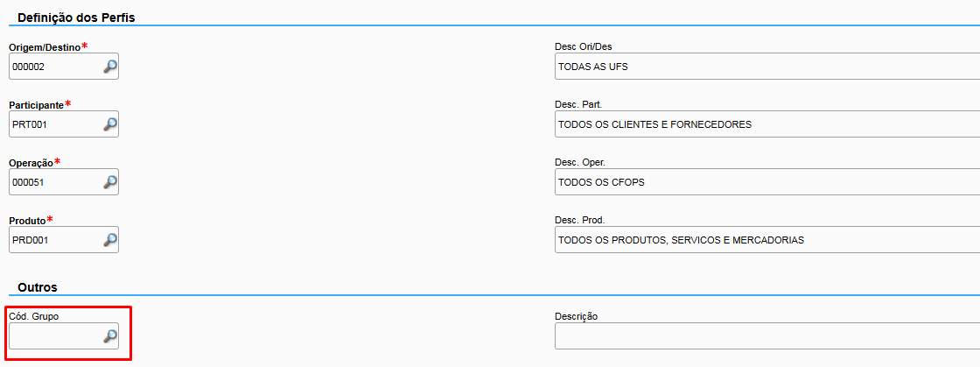Select the Operação code field 000051
This screenshot has height=367, width=980.
click(54, 182)
